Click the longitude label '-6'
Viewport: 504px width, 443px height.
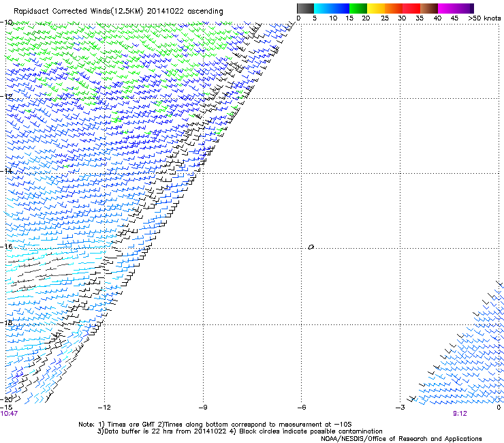[x=302, y=408]
